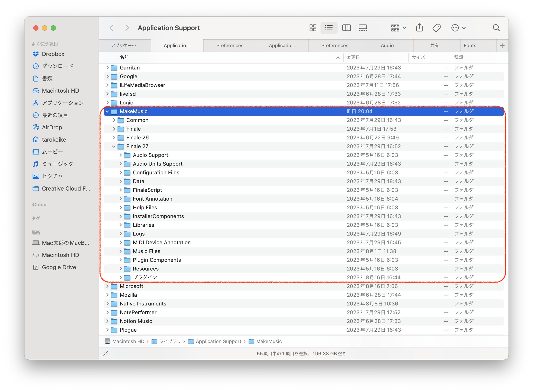533x392 pixels.
Task: Expand the Music Files folder
Action: [121, 251]
